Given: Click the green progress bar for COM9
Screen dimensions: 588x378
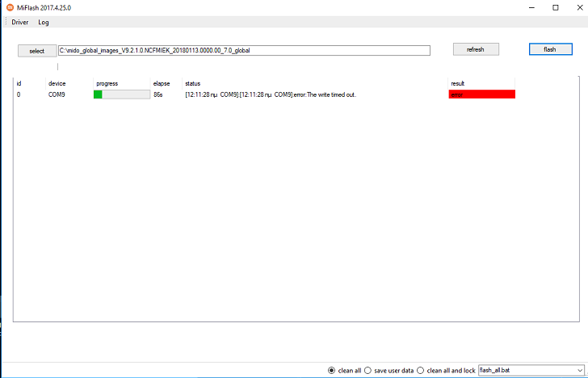Looking at the screenshot, I should (x=121, y=94).
